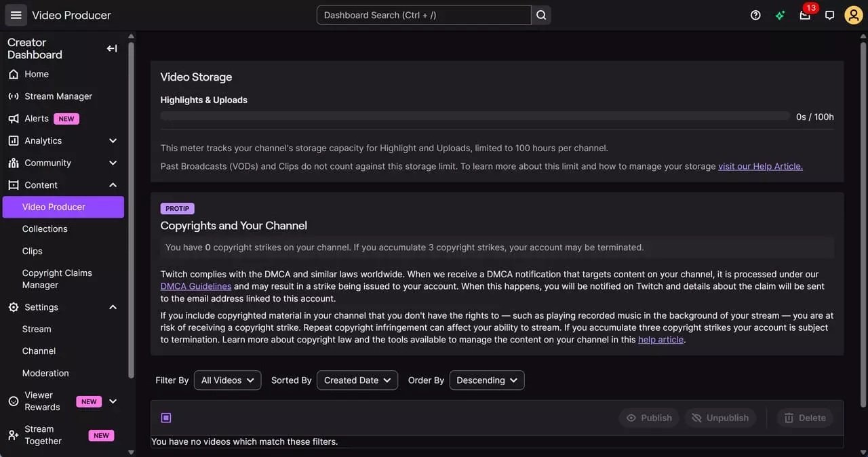This screenshot has height=457, width=868.
Task: Click the search magnifier button
Action: [x=541, y=15]
